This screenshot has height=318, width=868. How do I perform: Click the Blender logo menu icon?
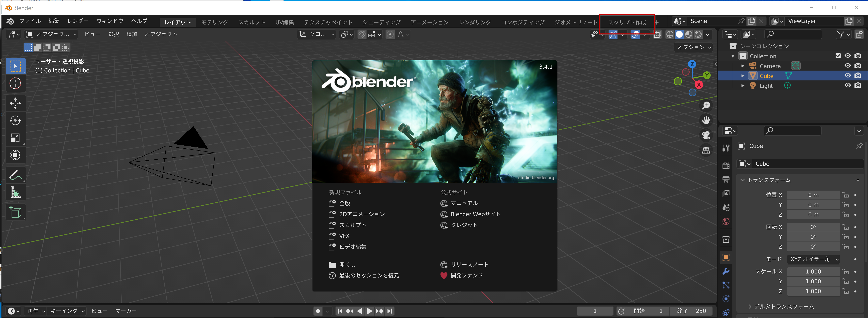point(10,21)
